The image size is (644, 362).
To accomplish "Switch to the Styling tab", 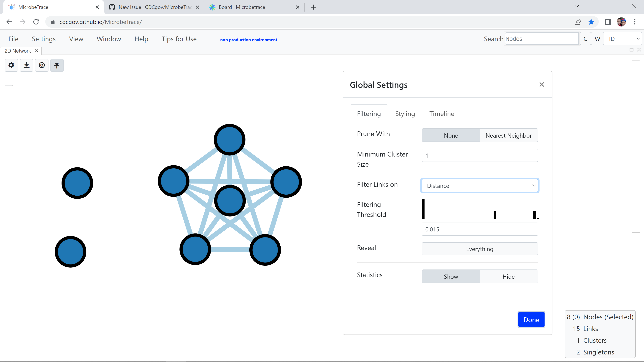I will (x=405, y=114).
